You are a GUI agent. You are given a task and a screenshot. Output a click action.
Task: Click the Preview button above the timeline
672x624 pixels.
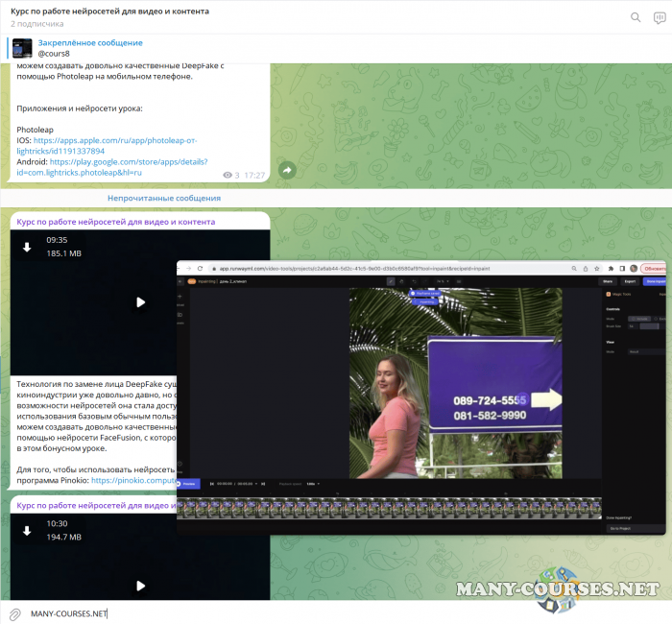188,483
